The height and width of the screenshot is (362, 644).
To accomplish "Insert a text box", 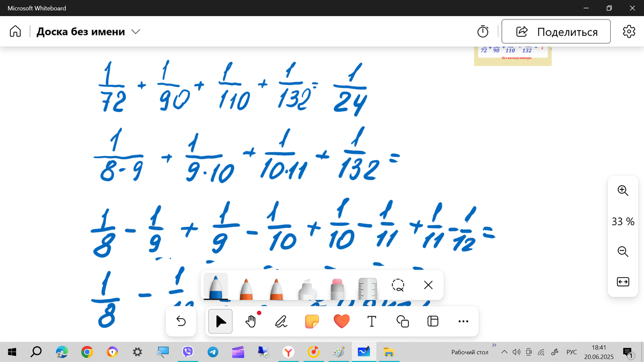I will [x=371, y=321].
